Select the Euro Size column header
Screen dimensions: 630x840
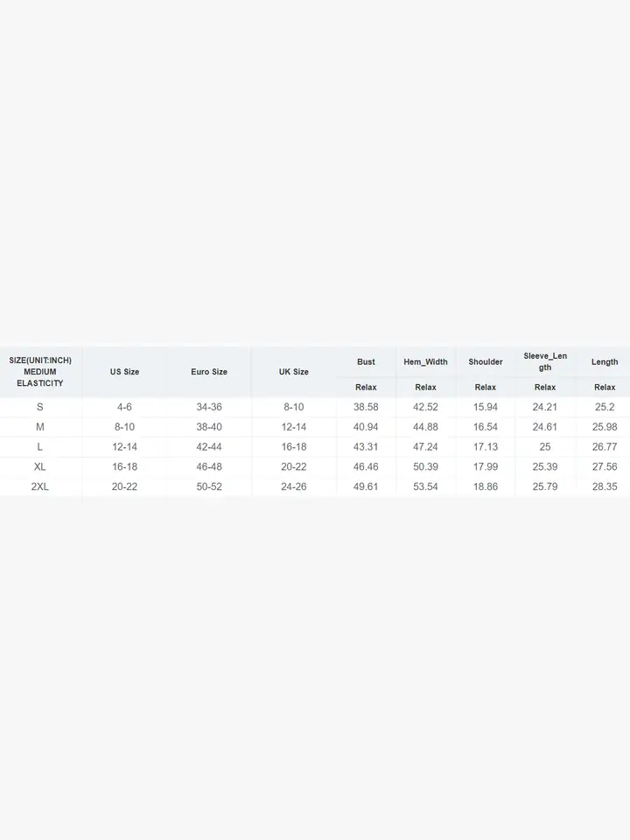pyautogui.click(x=209, y=372)
